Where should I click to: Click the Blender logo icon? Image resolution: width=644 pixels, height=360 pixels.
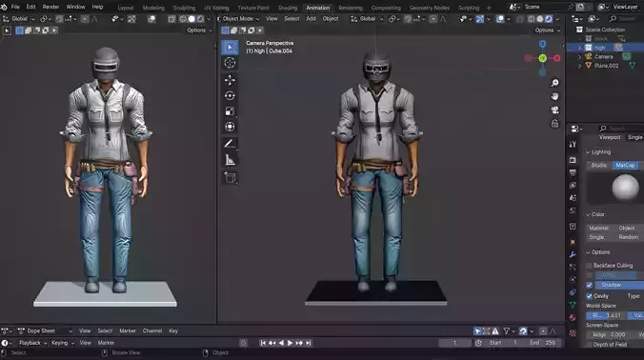pos(4,7)
